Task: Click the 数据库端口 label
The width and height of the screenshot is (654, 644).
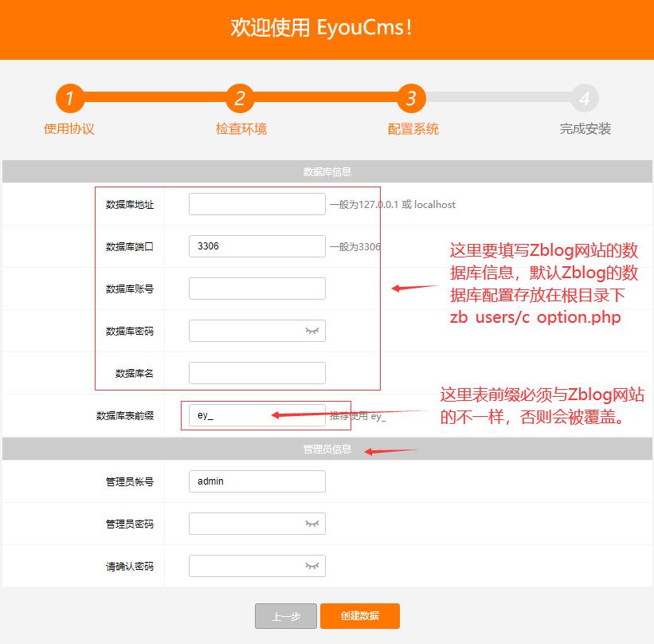Action: click(x=130, y=246)
